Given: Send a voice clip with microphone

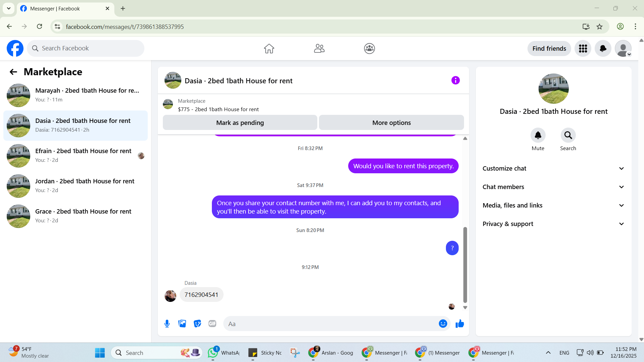Looking at the screenshot, I should [x=167, y=324].
